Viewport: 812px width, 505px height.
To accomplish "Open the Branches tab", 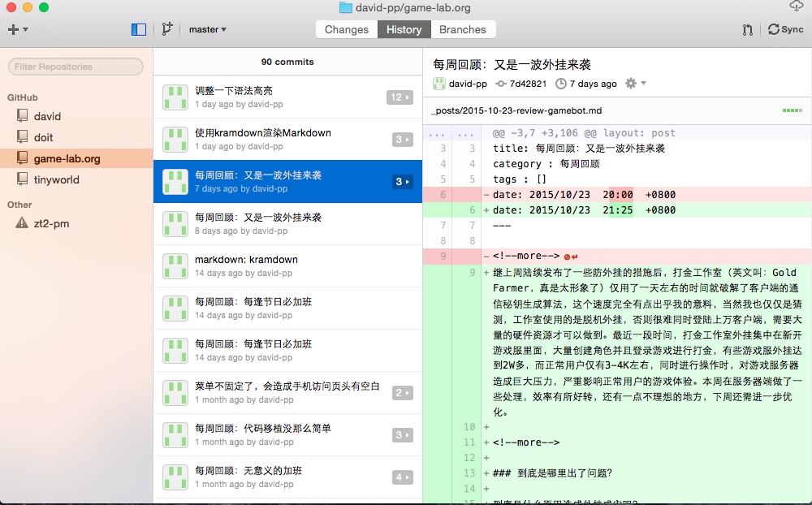I will [x=463, y=28].
